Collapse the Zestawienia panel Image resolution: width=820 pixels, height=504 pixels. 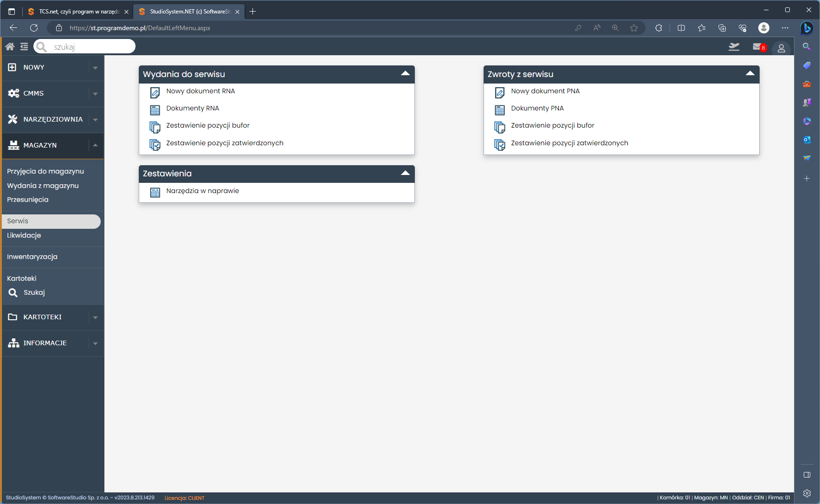tap(405, 173)
